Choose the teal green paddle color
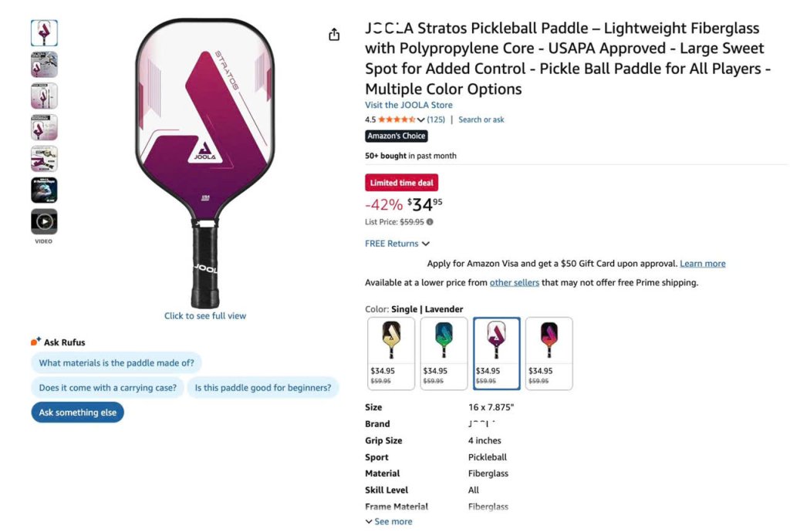790x532 pixels. point(444,353)
